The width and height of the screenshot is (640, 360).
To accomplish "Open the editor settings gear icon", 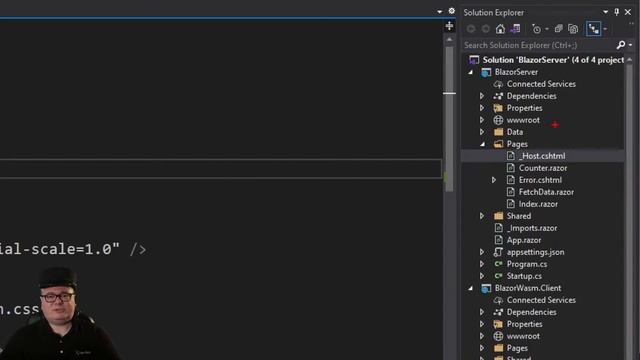I will click(x=451, y=11).
